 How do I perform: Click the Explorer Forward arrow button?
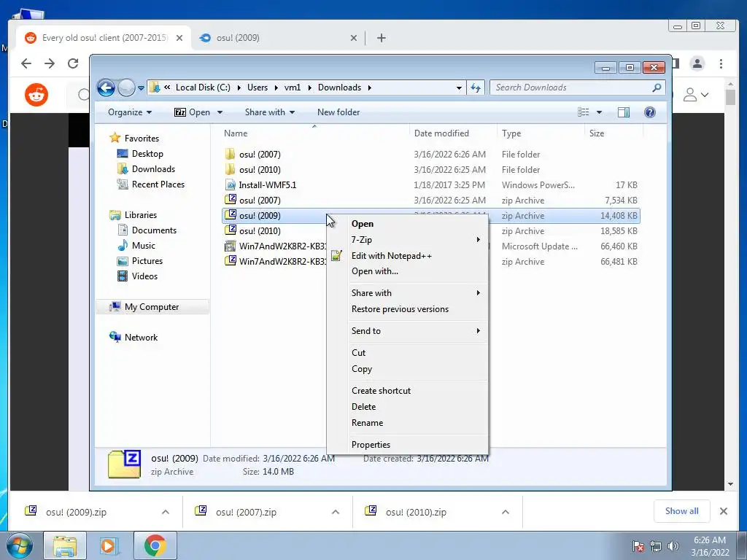coord(126,87)
